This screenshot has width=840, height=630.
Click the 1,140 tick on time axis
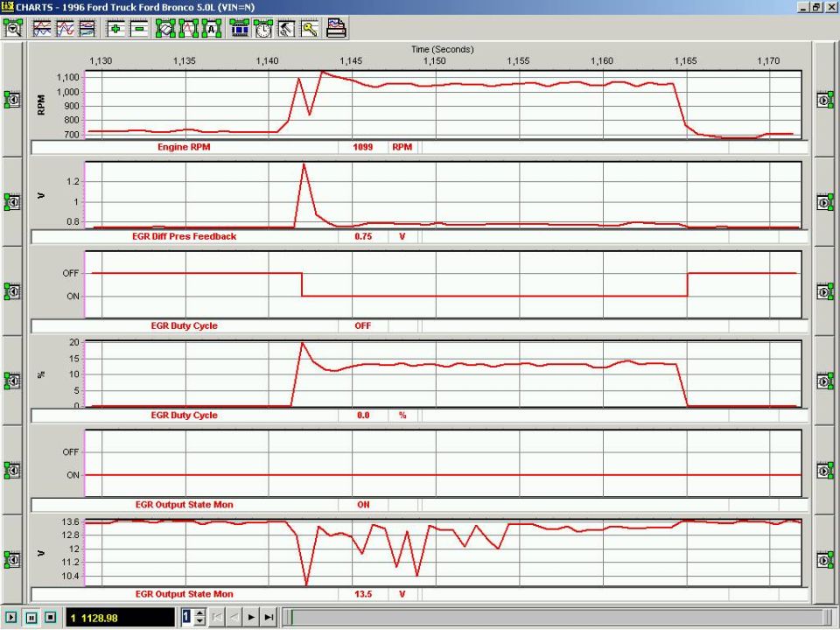point(268,61)
